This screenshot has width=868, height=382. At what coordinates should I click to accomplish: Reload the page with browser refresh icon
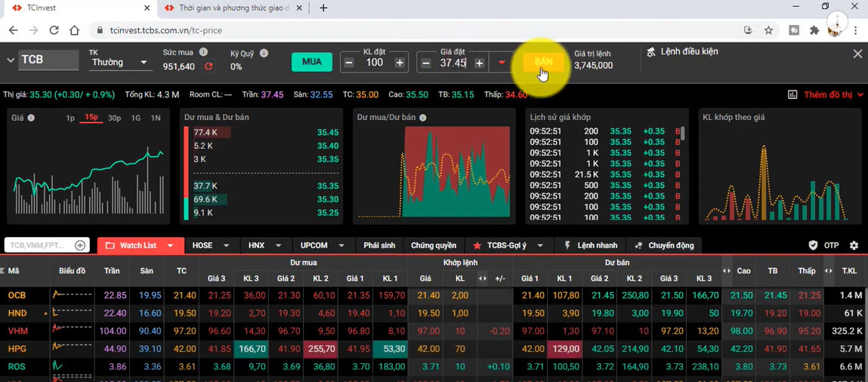click(x=54, y=30)
